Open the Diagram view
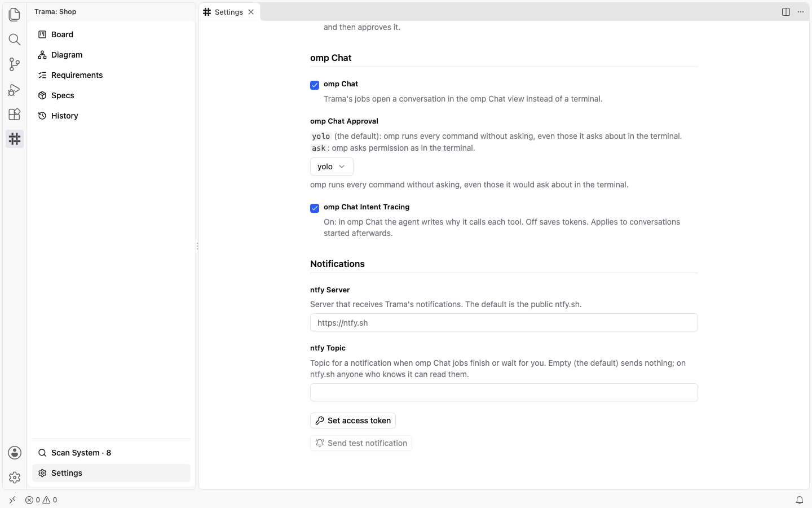The width and height of the screenshot is (812, 508). click(111, 55)
